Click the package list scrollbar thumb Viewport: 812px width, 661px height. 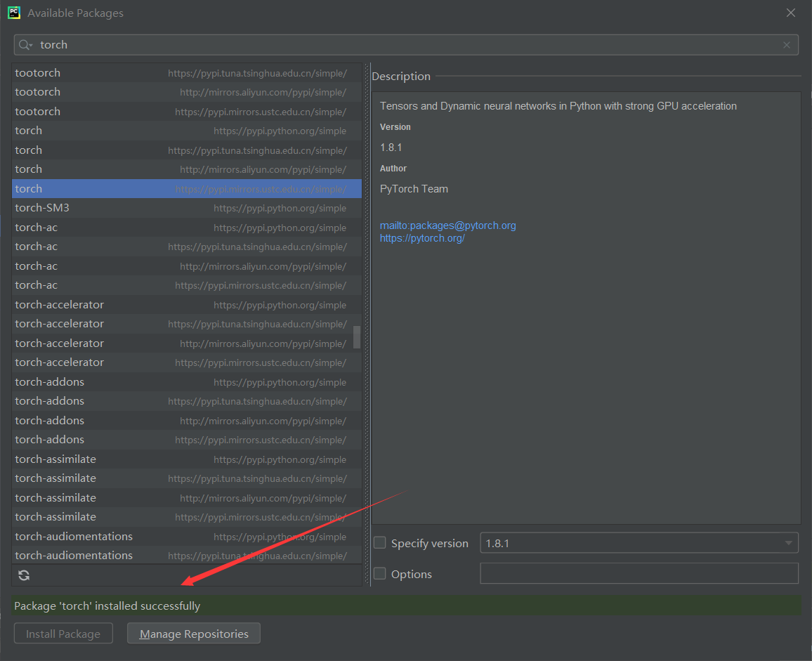tap(357, 337)
